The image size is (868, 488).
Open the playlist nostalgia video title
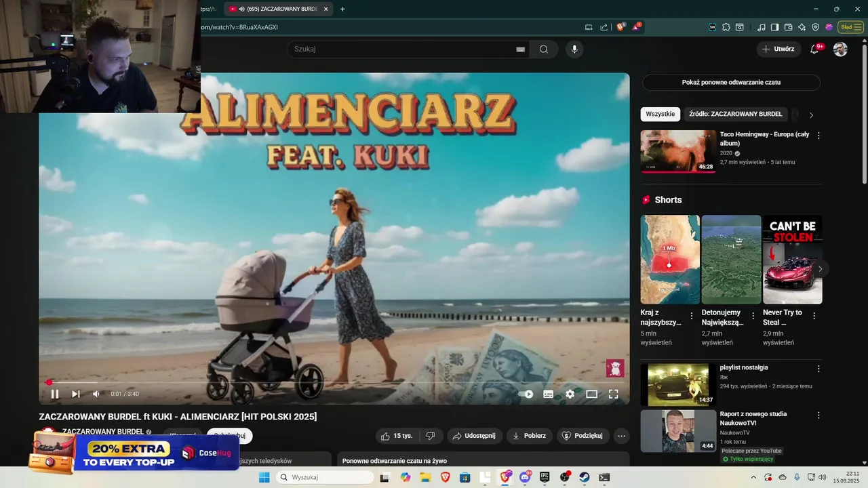point(744,367)
